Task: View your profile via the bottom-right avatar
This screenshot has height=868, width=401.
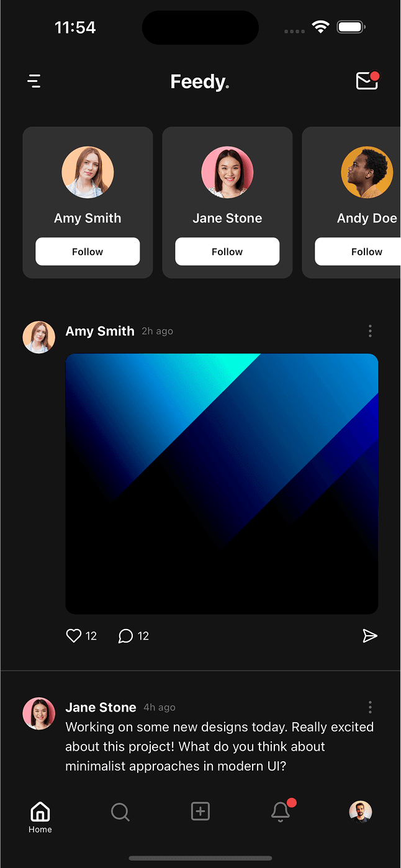Action: (x=361, y=811)
